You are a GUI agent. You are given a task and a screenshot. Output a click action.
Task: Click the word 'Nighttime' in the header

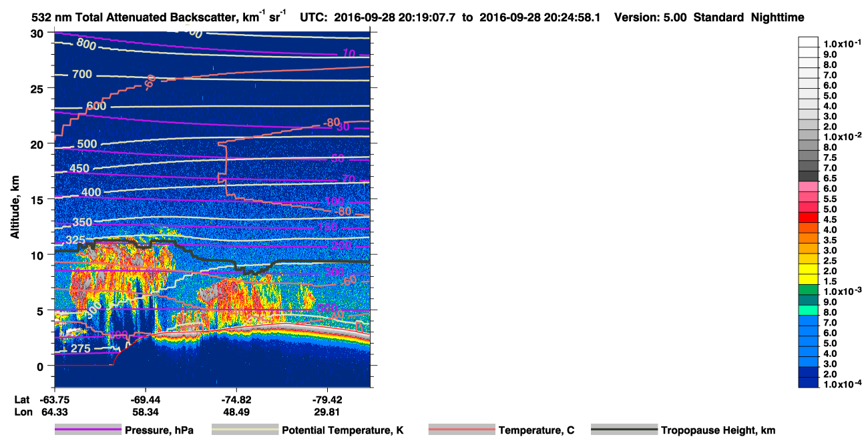(x=778, y=17)
